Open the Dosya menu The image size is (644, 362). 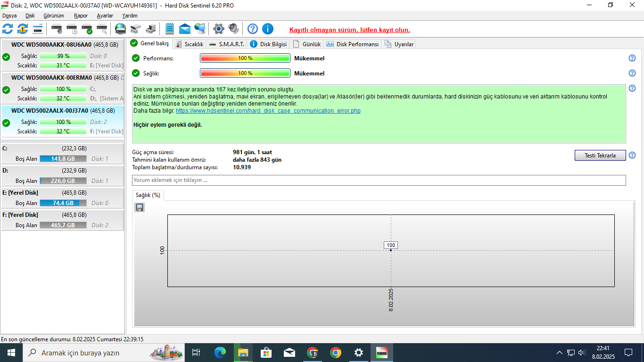(9, 16)
